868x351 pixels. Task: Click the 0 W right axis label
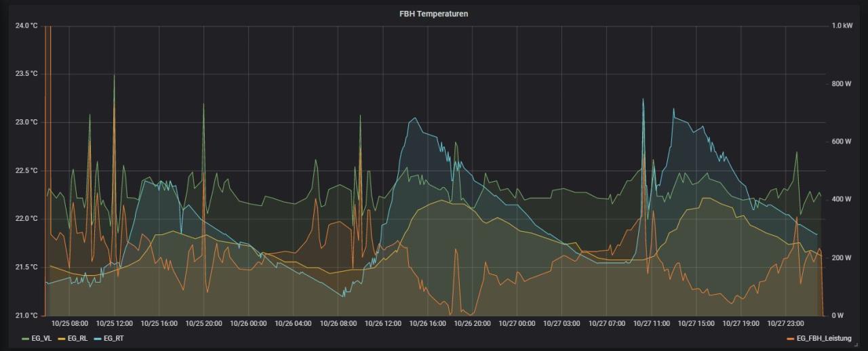click(837, 315)
